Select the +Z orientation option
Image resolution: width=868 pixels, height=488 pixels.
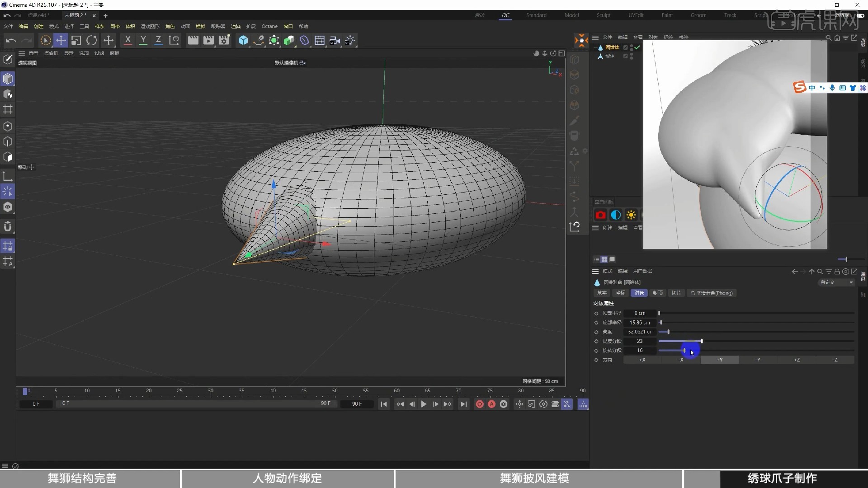[797, 360]
